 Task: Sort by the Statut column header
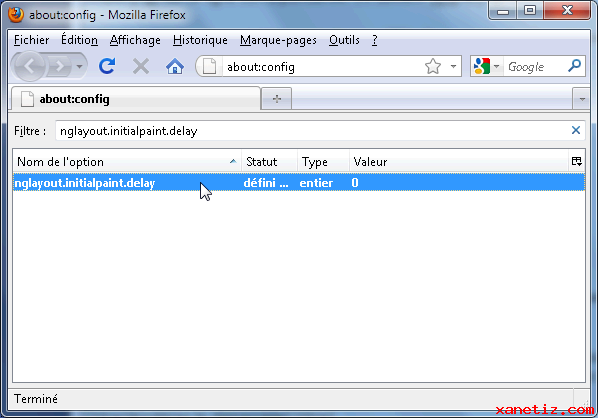269,162
